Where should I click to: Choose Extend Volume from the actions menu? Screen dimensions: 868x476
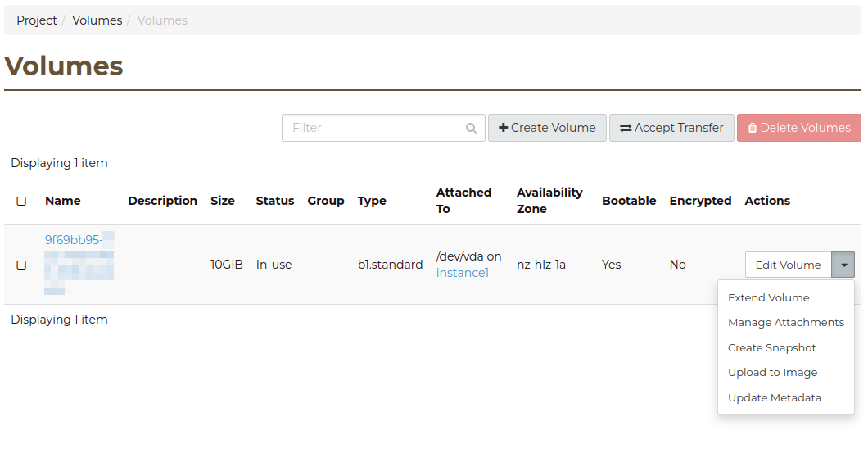pyautogui.click(x=768, y=298)
